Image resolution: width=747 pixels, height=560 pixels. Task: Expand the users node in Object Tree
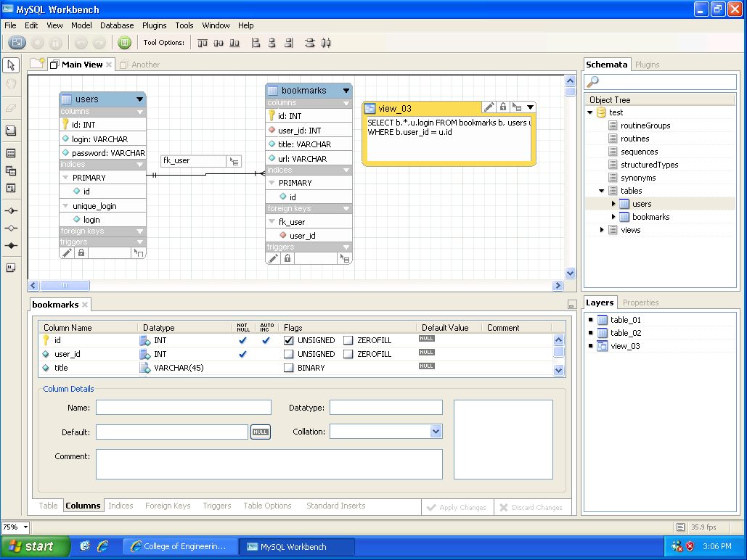click(x=613, y=204)
